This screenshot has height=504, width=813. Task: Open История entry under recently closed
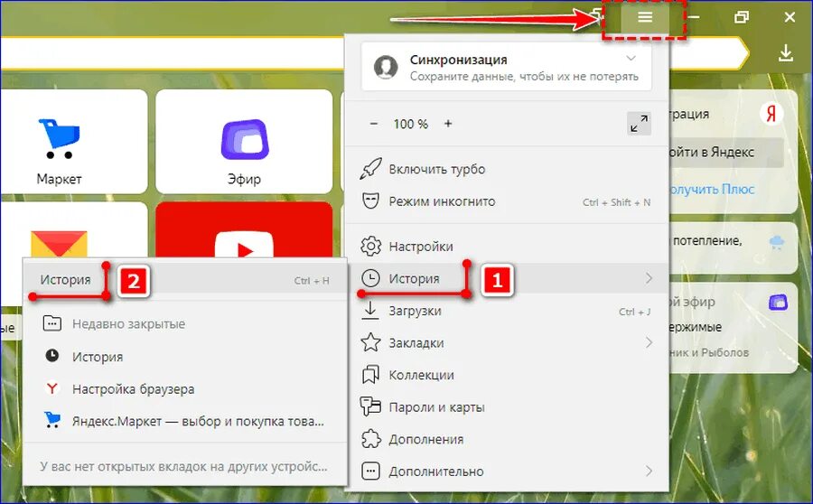[185, 356]
